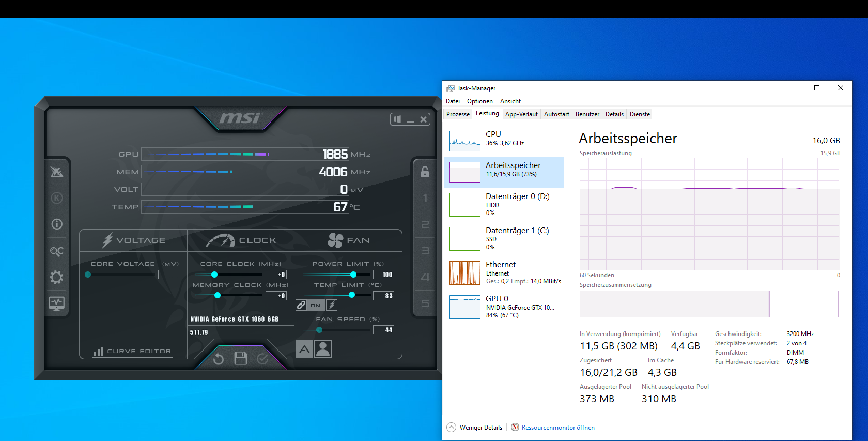Switch to the Details tab
This screenshot has height=441, width=868.
615,114
